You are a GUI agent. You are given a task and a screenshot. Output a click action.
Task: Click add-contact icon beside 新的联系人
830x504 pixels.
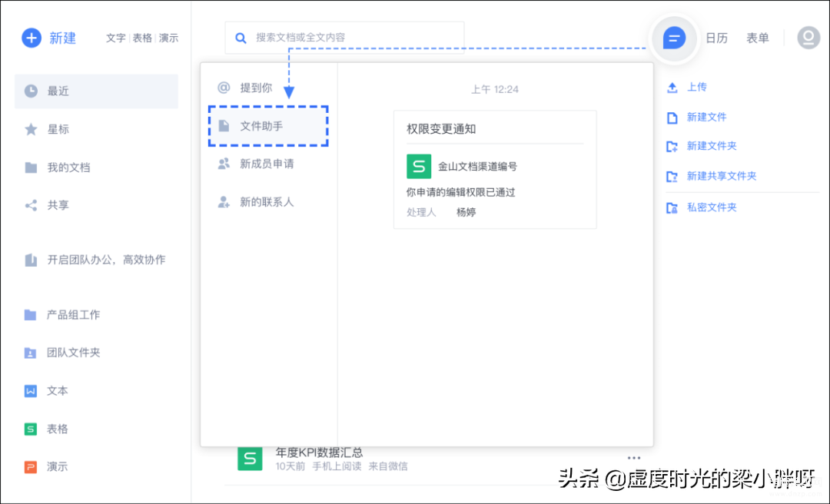pos(224,202)
